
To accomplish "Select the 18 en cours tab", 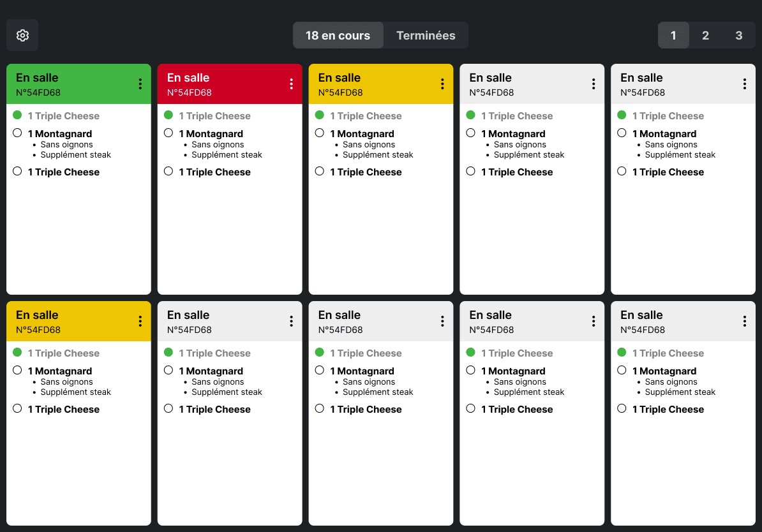I will (338, 36).
